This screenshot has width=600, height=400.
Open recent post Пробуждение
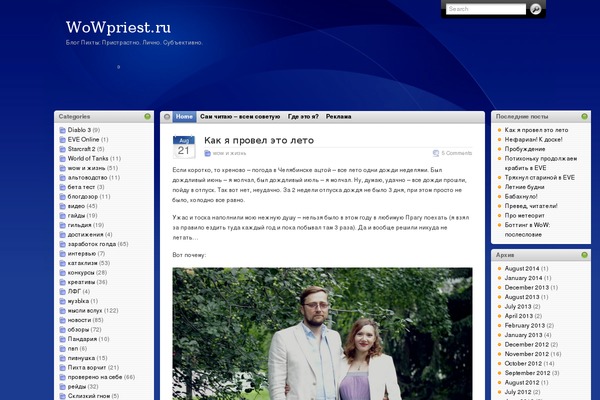[x=525, y=149]
